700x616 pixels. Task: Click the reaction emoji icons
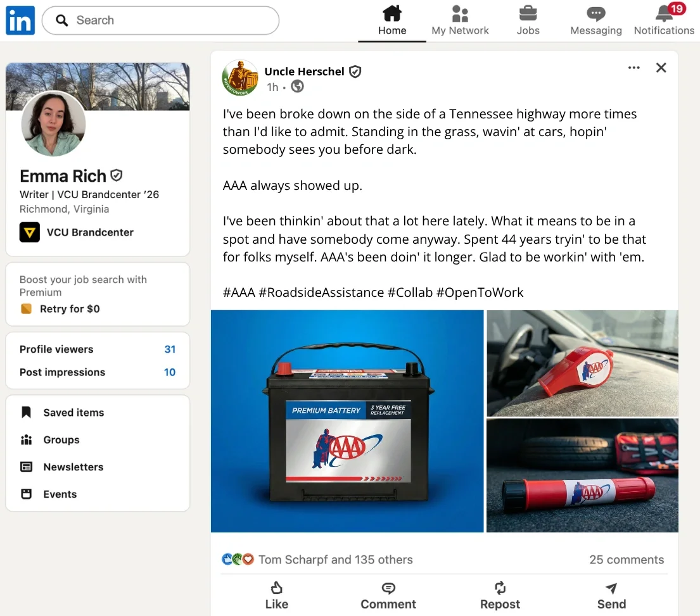[x=238, y=559]
